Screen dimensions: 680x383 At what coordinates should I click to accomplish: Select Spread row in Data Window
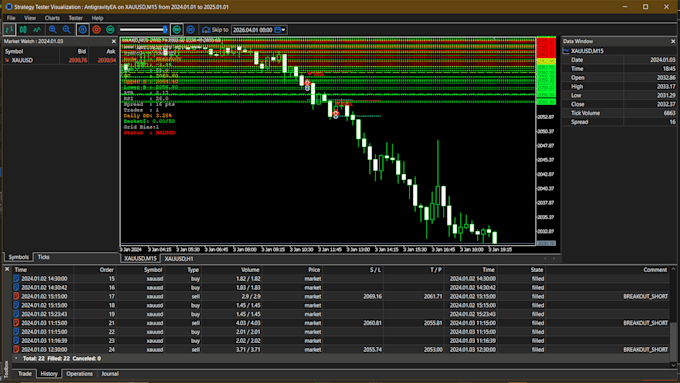(x=619, y=122)
